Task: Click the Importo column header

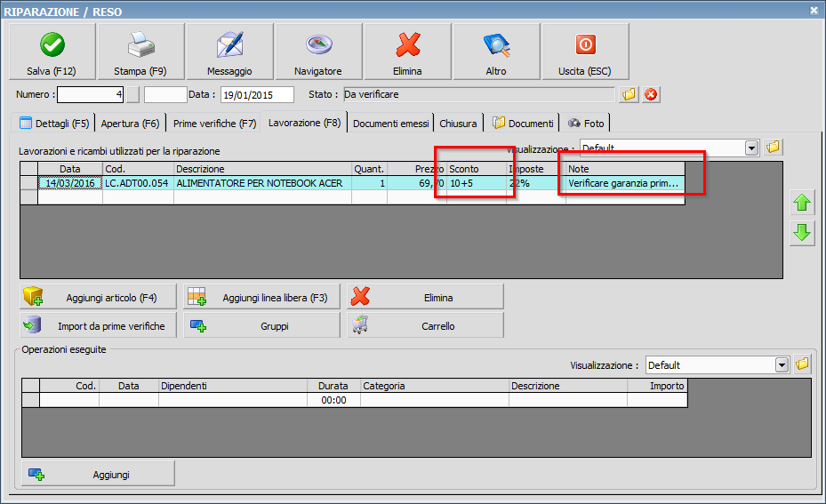Action: pos(657,386)
